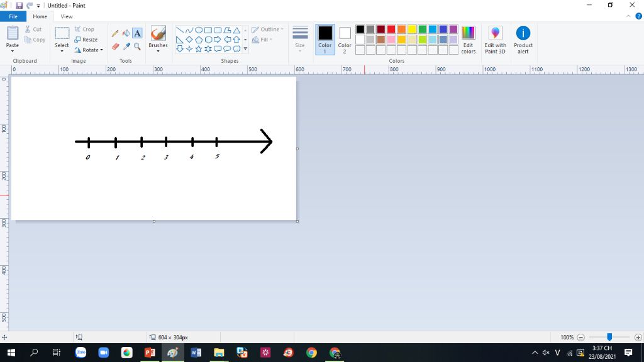This screenshot has width=644, height=362.
Task: Select the Color picker eyedropper tool
Action: [126, 47]
